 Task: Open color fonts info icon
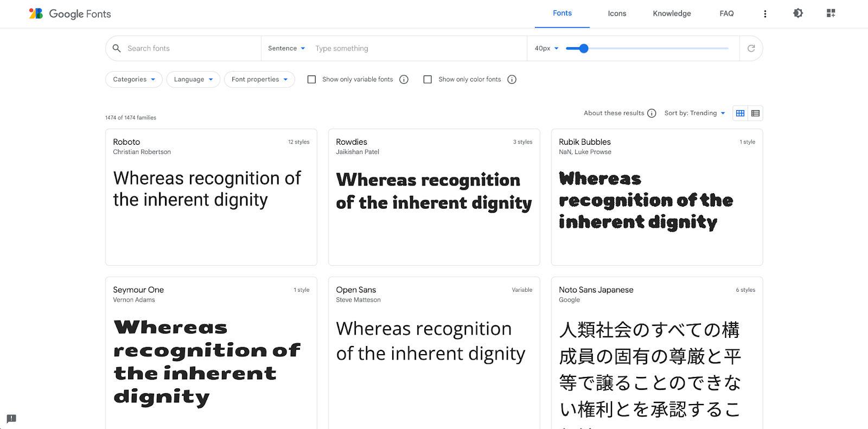pos(512,79)
